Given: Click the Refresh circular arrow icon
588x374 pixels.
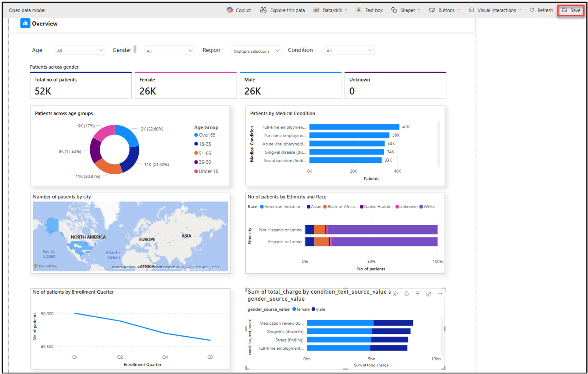Looking at the screenshot, I should coord(532,10).
